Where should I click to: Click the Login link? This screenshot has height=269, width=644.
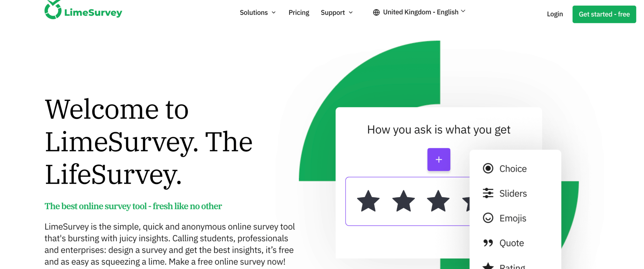(555, 14)
